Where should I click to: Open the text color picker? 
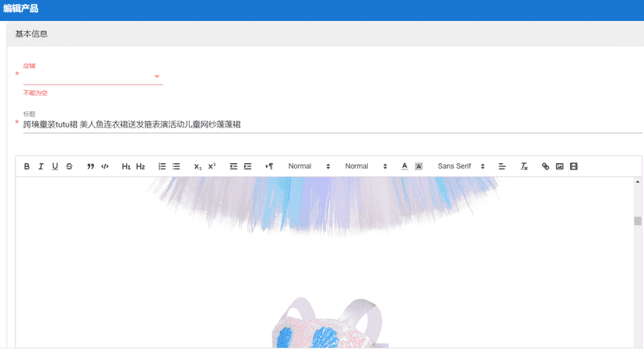404,166
